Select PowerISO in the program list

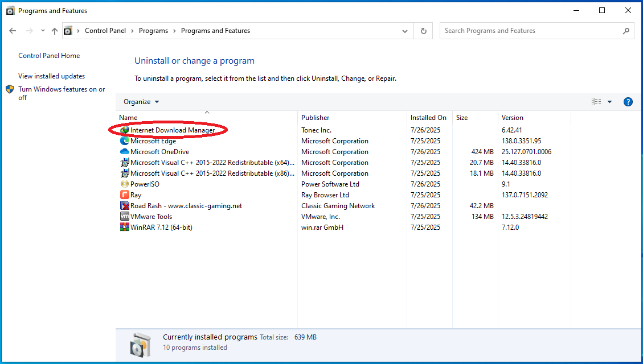pos(145,184)
